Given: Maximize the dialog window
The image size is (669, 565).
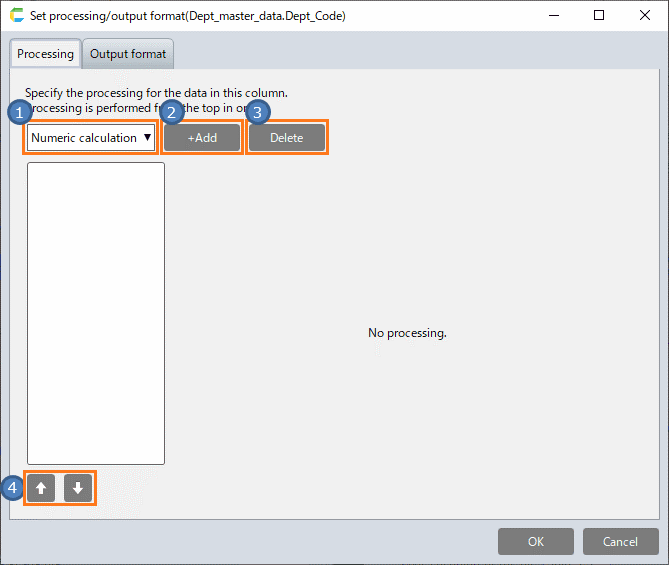Looking at the screenshot, I should pyautogui.click(x=599, y=15).
